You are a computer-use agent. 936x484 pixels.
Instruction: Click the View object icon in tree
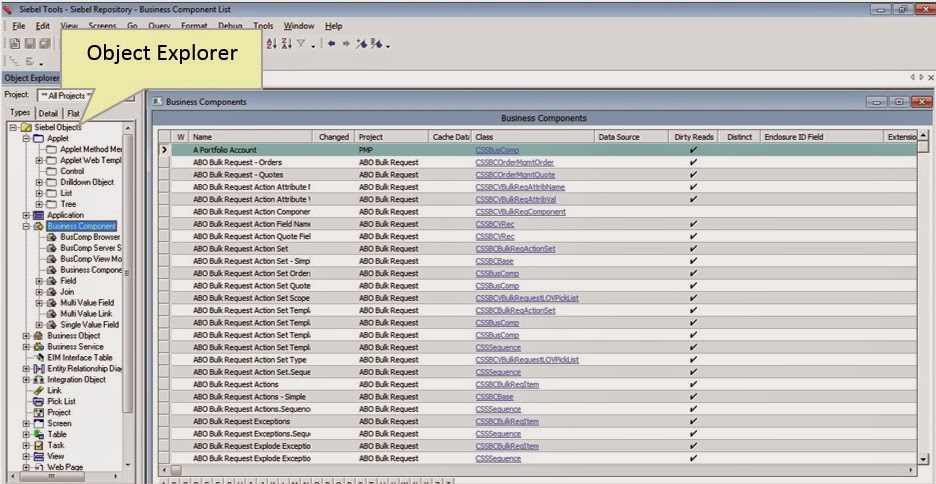[x=38, y=456]
